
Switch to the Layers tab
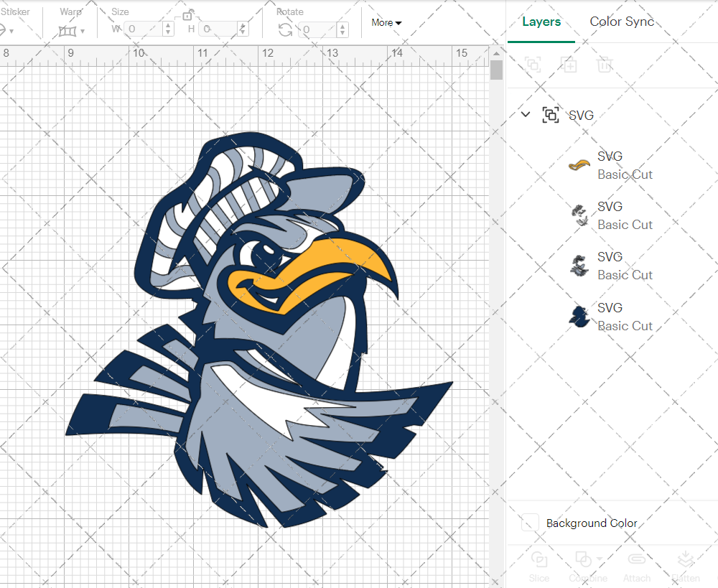(x=541, y=22)
